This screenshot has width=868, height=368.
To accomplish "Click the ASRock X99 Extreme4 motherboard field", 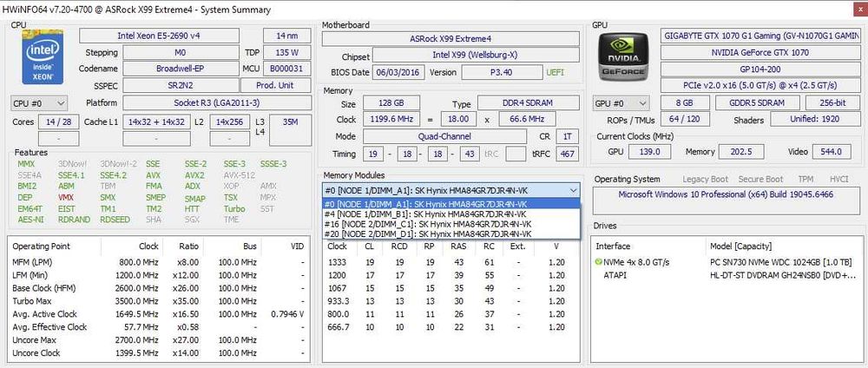I will pos(450,39).
